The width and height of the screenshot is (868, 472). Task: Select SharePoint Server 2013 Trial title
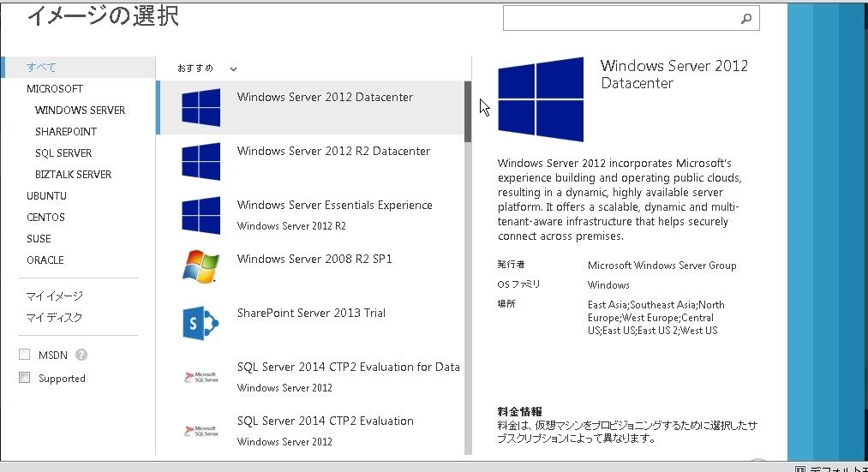[x=311, y=313]
